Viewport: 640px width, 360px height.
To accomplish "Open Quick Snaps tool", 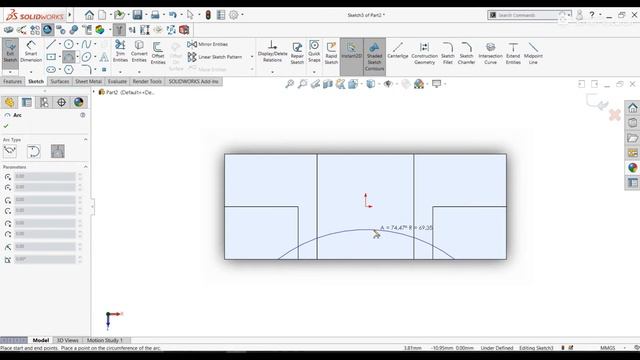I will 314,51.
